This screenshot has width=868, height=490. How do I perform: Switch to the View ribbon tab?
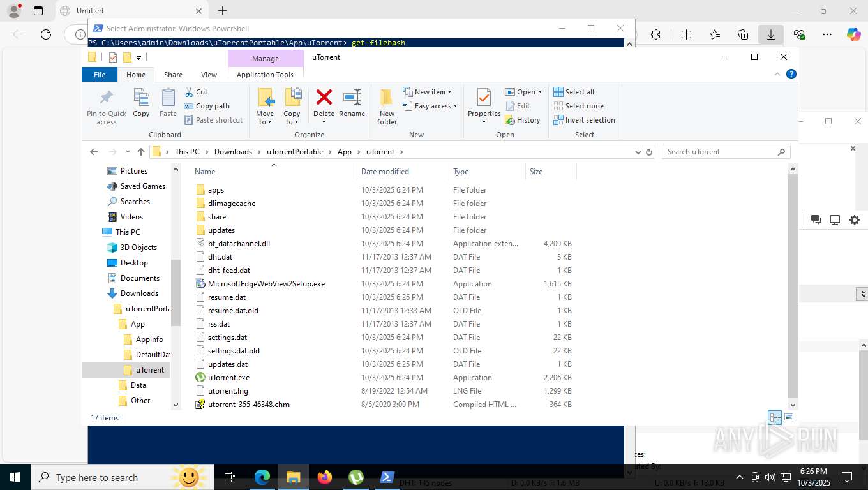209,75
